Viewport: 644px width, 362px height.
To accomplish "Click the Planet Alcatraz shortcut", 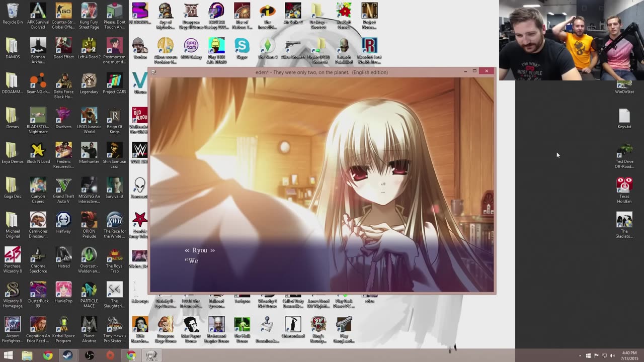I will coord(89,329).
